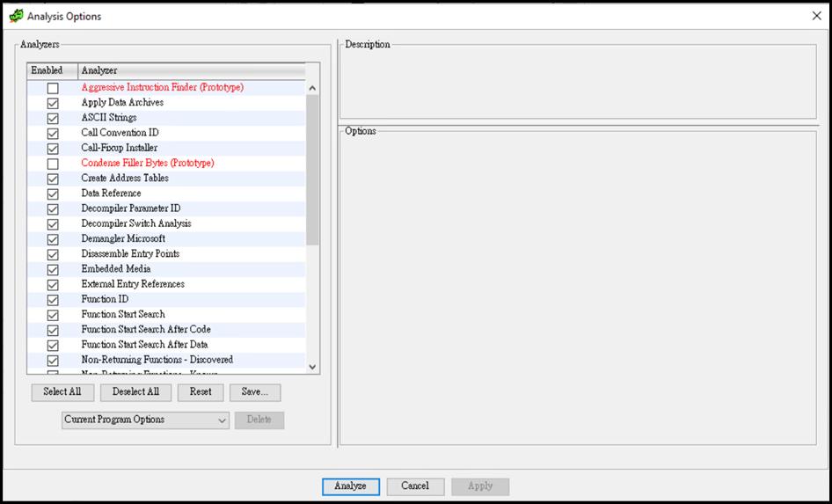Toggle the ASCII Strings checkbox
The image size is (832, 504).
click(x=53, y=119)
